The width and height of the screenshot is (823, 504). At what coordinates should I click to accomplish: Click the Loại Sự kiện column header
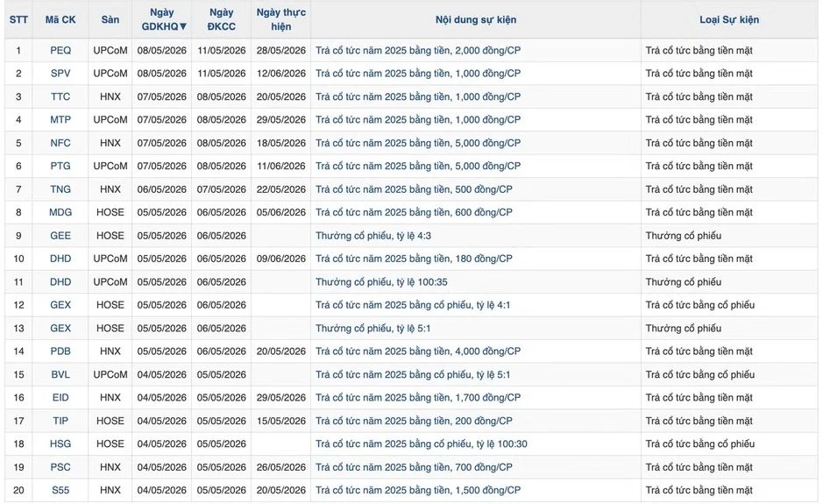(x=729, y=19)
